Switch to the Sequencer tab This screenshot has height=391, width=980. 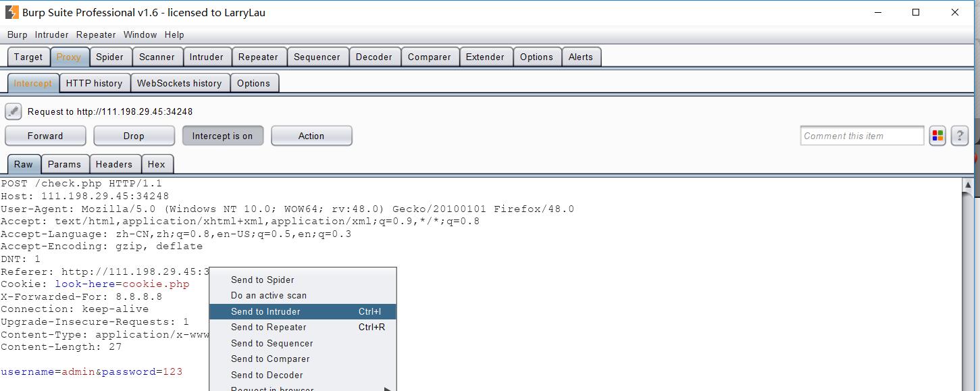pyautogui.click(x=317, y=57)
